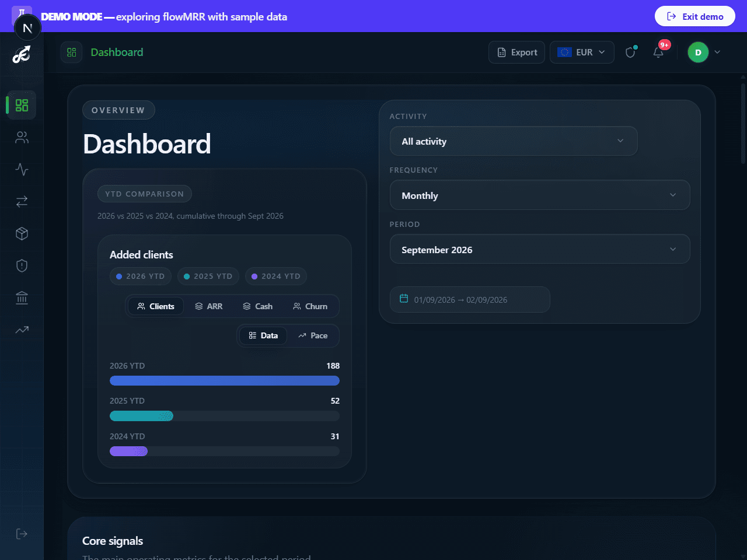Expand the user account menu chevron
This screenshot has height=560, width=747.
click(x=717, y=52)
